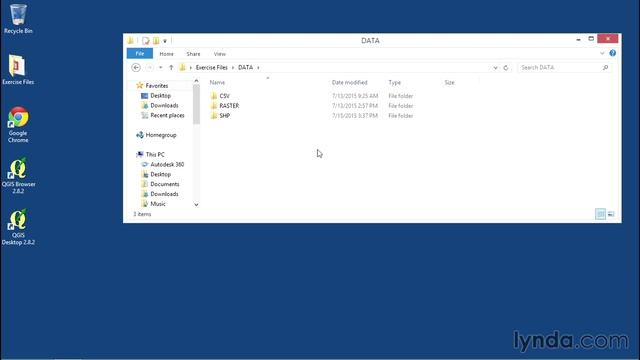Open the Recycle Bin desktop icon
640x360 pixels.
point(18,19)
